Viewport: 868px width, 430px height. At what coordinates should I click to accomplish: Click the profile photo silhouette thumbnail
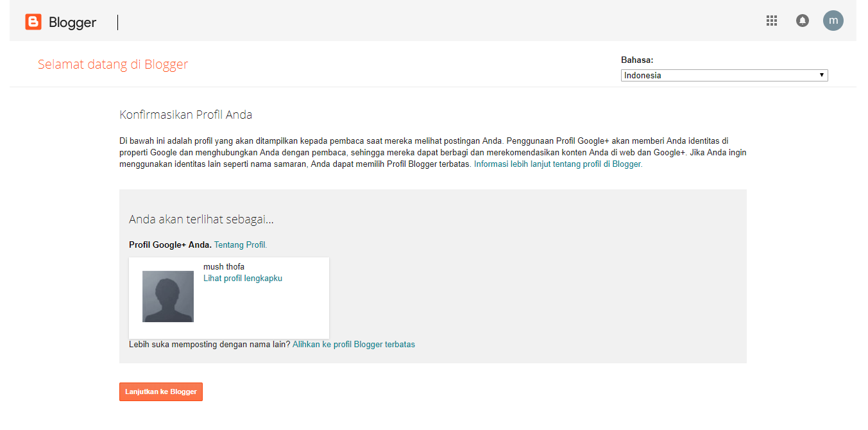168,297
